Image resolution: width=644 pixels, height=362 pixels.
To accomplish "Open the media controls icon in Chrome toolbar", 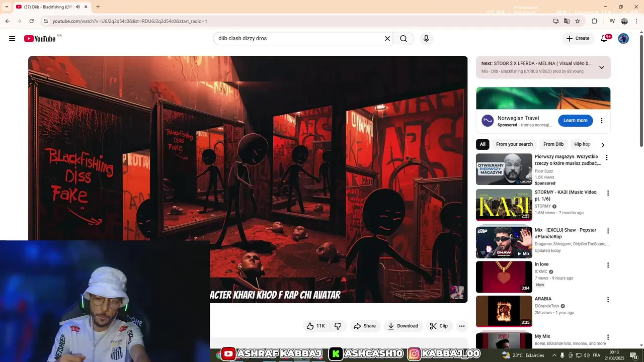I will 612,21.
